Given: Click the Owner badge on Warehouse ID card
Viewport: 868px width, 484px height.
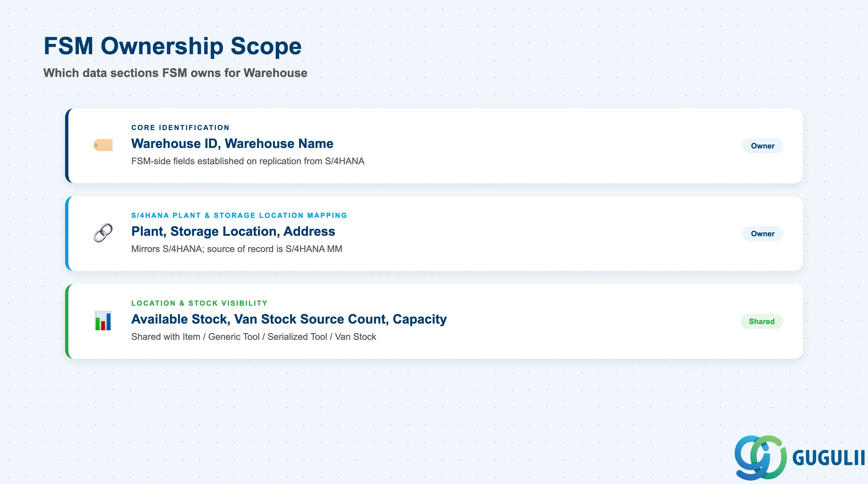Looking at the screenshot, I should (x=762, y=146).
